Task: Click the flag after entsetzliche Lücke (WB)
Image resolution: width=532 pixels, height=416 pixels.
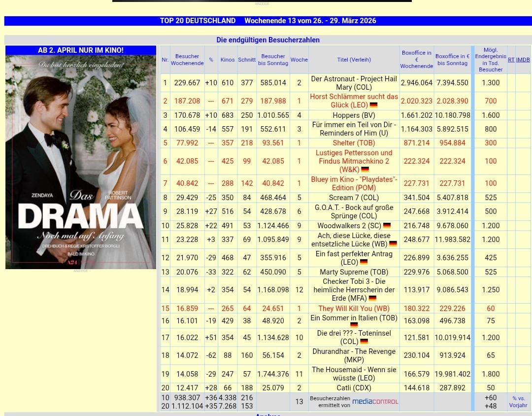Action: tap(393, 244)
